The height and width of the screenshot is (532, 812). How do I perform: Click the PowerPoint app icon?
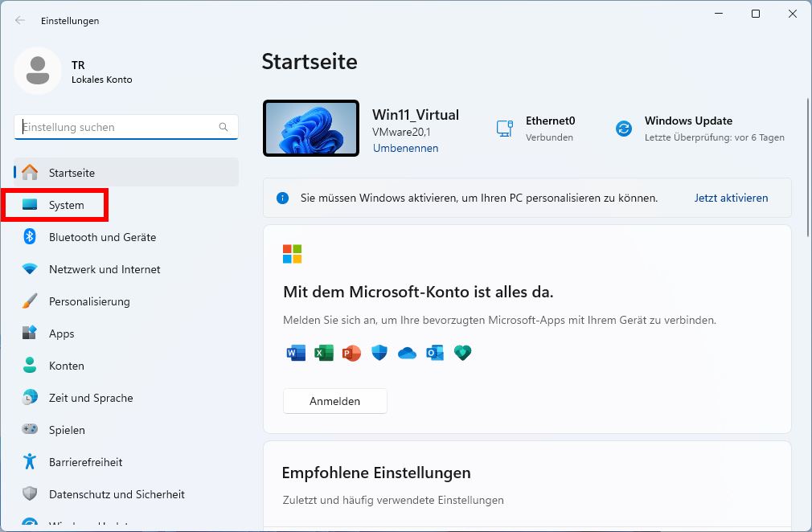[x=351, y=352]
